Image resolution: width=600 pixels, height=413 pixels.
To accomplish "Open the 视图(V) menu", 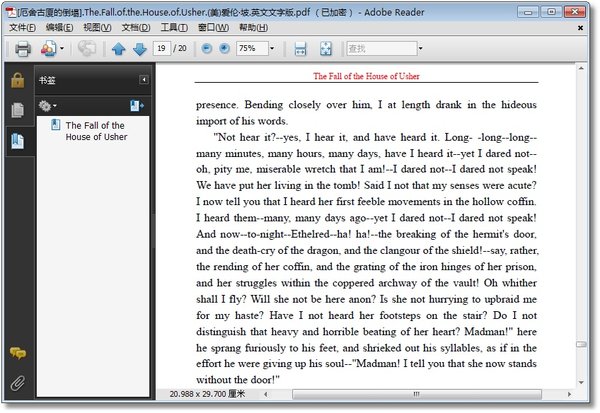I will coord(97,28).
